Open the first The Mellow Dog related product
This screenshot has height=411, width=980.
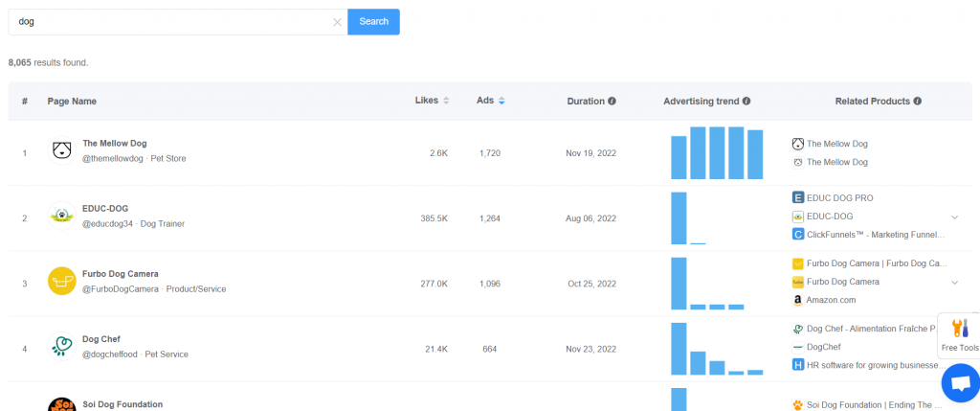pos(830,144)
